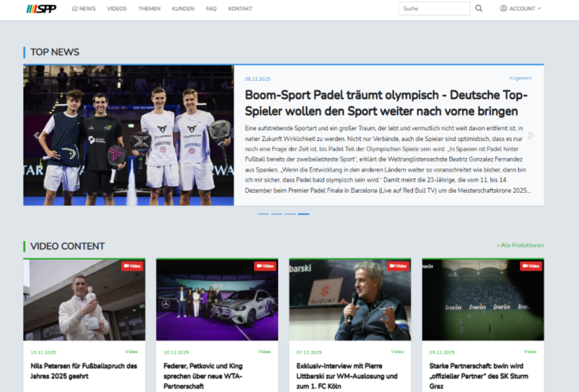Open Starke Partnerschaft bwin article title
This screenshot has height=392, width=579.
(479, 376)
